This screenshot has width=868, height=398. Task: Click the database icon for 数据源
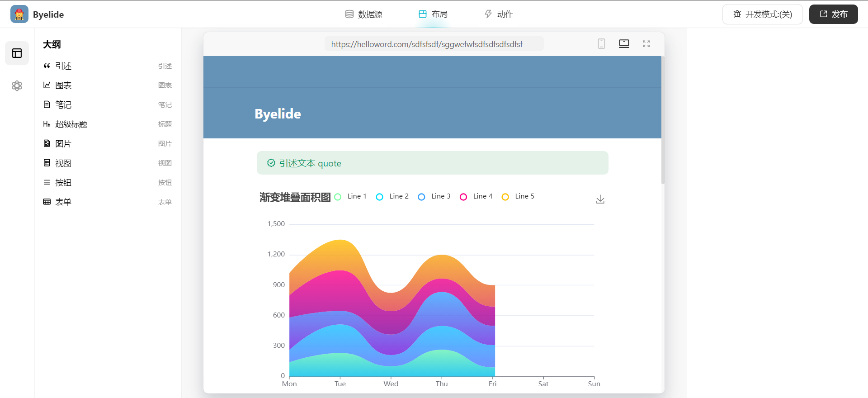(349, 14)
